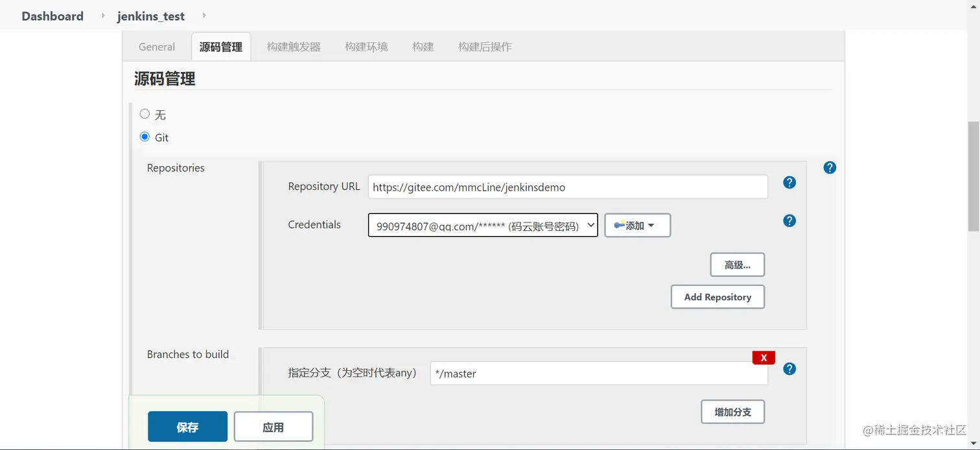980x450 pixels.
Task: Switch to the 构建环境 tab
Action: [x=366, y=47]
